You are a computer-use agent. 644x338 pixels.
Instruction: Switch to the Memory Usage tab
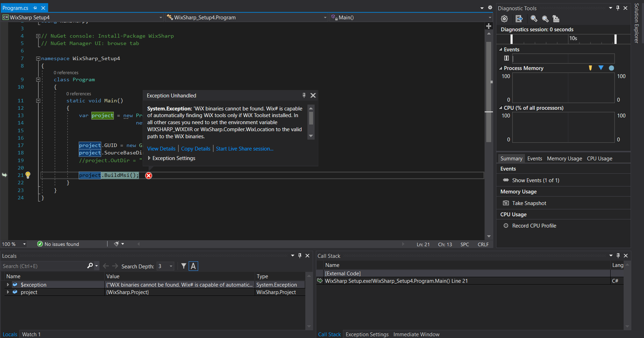(x=564, y=159)
